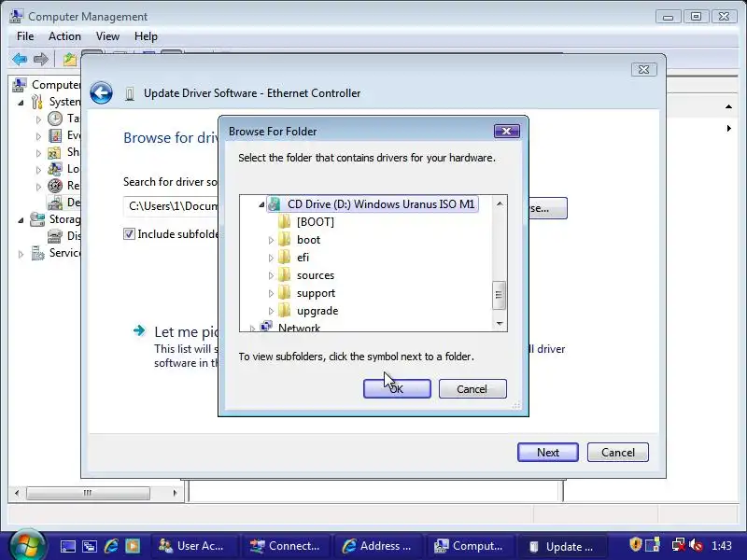Image resolution: width=747 pixels, height=560 pixels.
Task: Open the Action menu
Action: [x=64, y=36]
